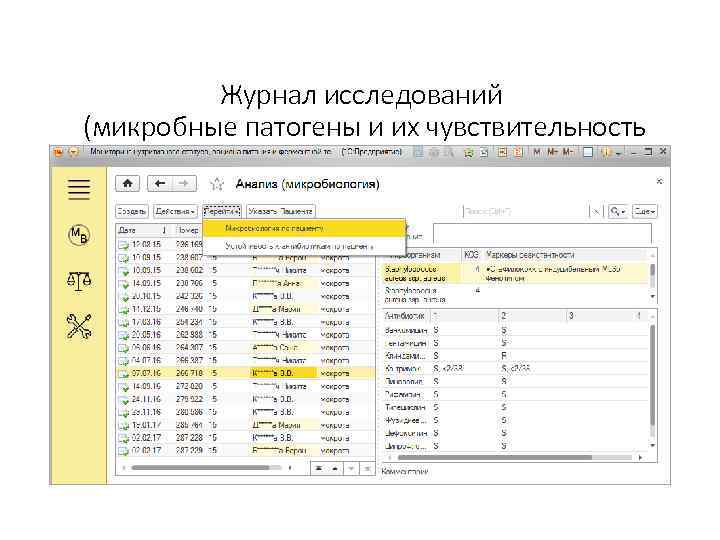The image size is (720, 540).
Task: Click the Антибиотик column header
Action: (405, 316)
